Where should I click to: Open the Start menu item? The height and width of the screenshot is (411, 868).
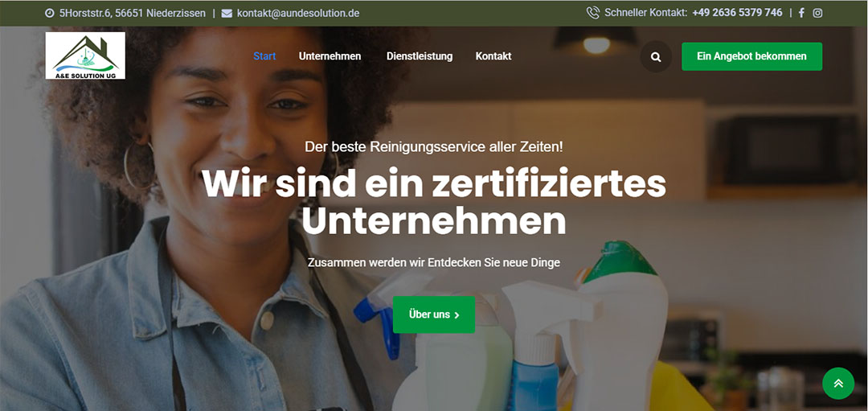pos(264,56)
